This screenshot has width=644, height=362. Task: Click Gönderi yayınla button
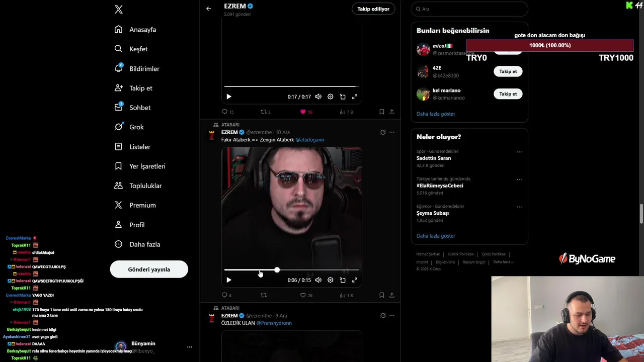149,269
